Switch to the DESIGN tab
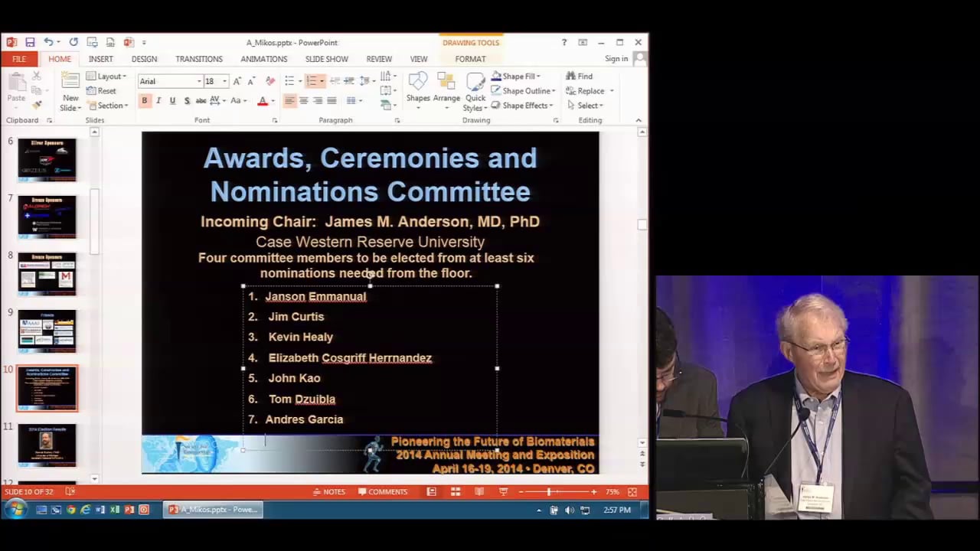This screenshot has height=551, width=980. click(x=144, y=59)
